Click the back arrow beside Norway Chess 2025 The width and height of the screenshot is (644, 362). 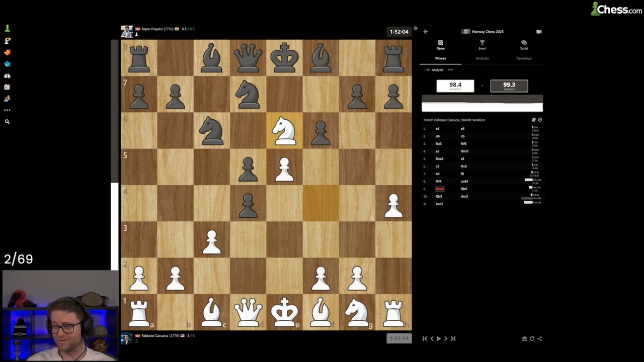(x=426, y=32)
